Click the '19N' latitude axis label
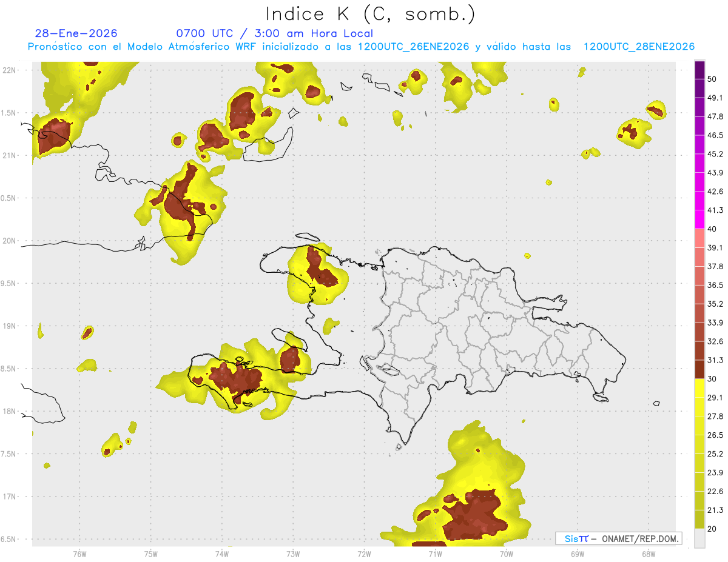Image resolution: width=728 pixels, height=562 pixels. [x=10, y=326]
